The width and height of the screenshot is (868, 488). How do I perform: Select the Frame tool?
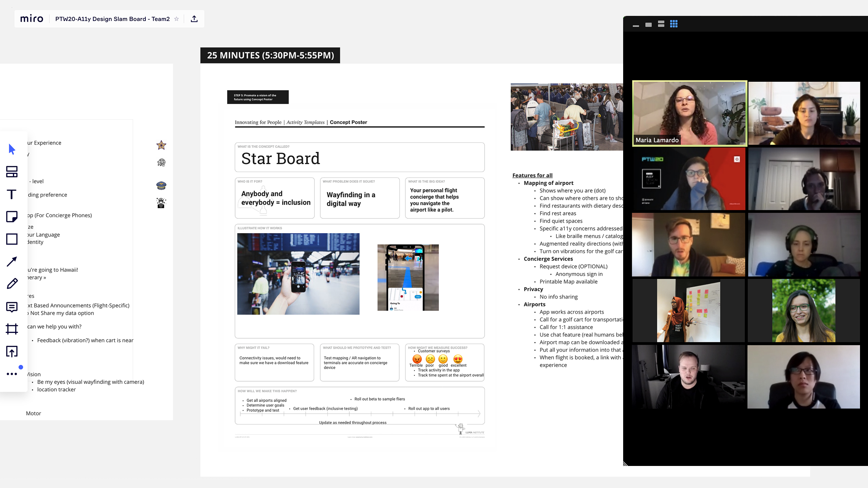12,329
